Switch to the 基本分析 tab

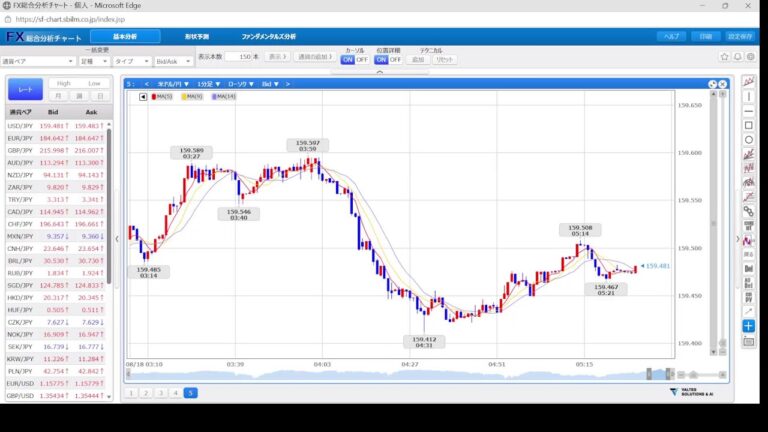coord(125,37)
